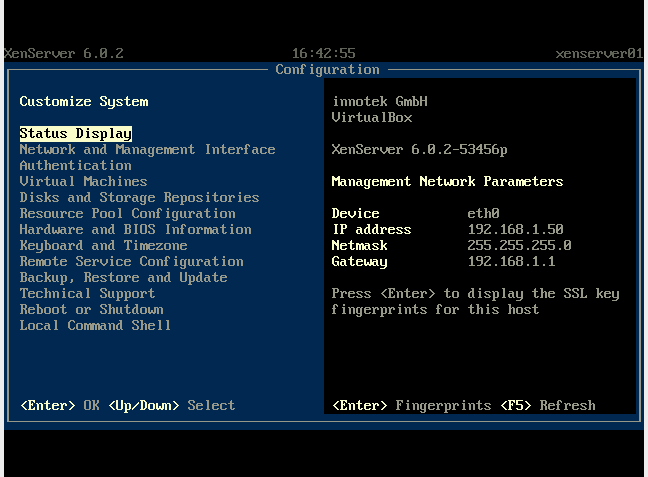The image size is (648, 477).
Task: Click the <Enter> OK hint
Action: coord(59,405)
